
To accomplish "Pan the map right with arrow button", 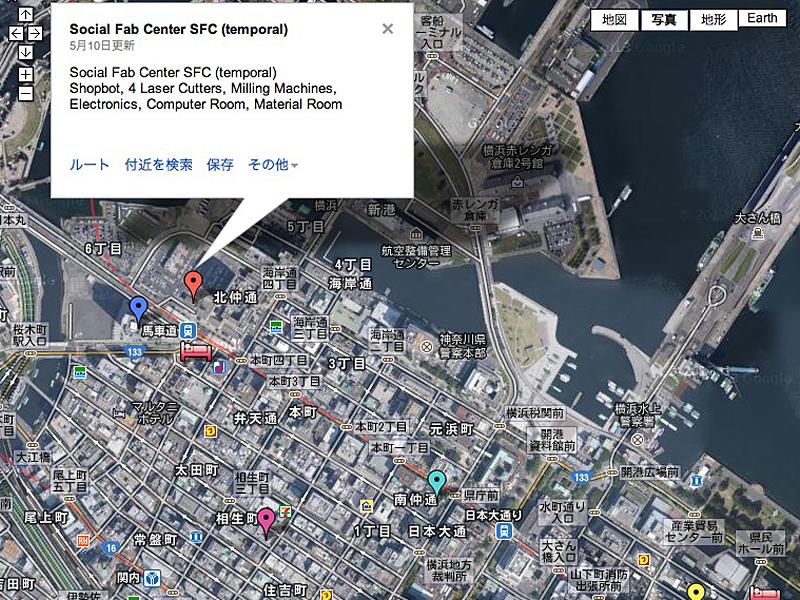I will [x=35, y=34].
